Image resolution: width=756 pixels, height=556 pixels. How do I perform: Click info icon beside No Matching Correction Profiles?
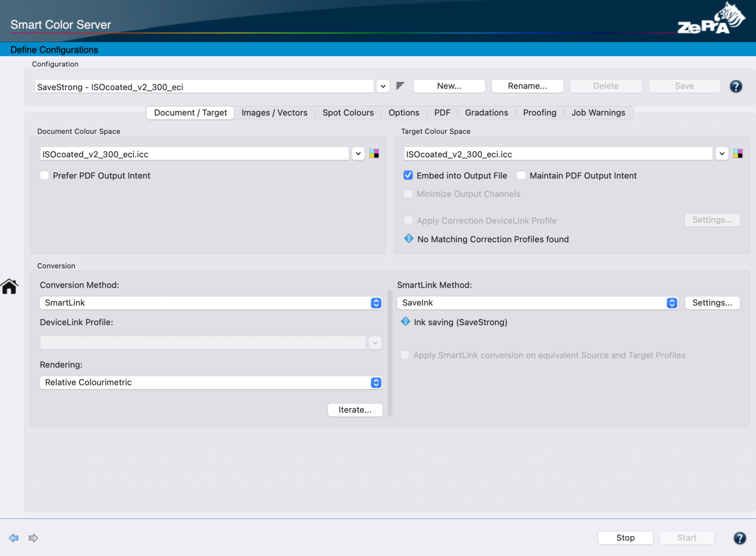pos(409,239)
